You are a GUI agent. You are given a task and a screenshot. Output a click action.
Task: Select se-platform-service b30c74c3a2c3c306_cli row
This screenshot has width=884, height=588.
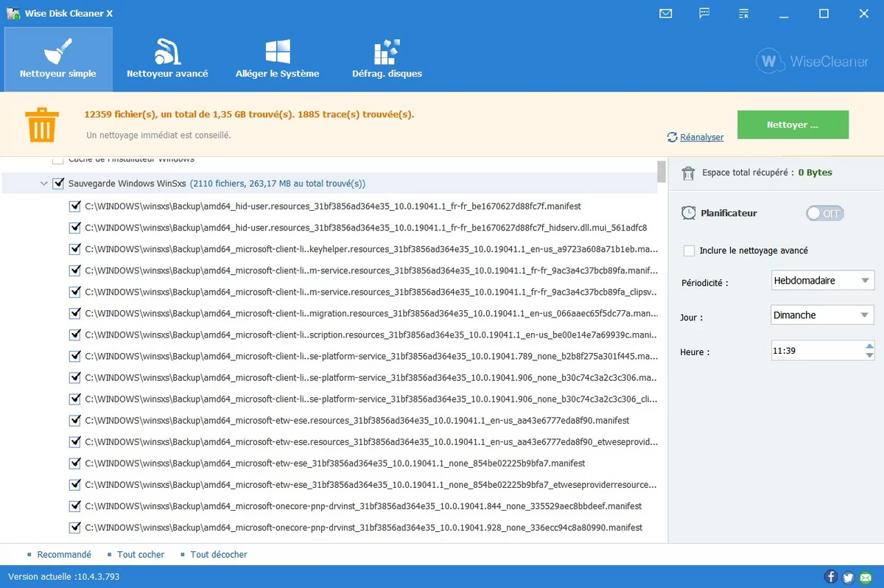(x=371, y=399)
